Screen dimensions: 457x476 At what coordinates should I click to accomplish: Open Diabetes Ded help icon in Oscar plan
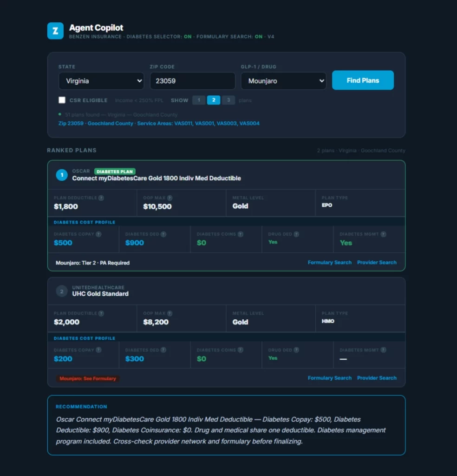click(163, 234)
